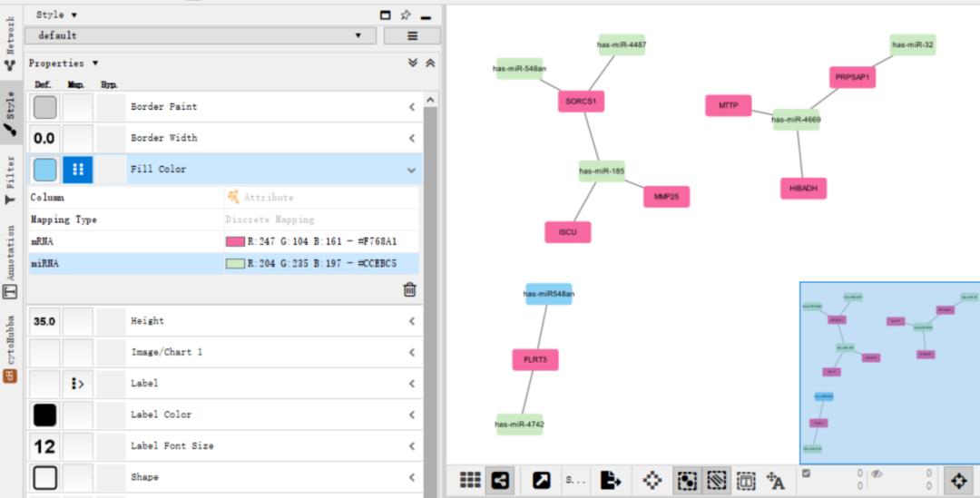Select the Style side panel tab

coord(10,113)
